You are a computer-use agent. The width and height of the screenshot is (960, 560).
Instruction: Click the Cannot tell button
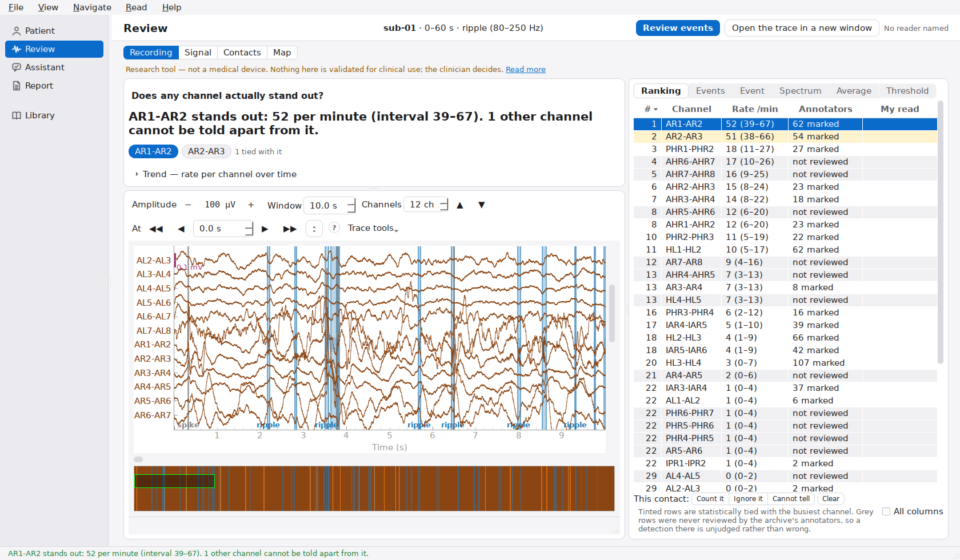pos(791,499)
